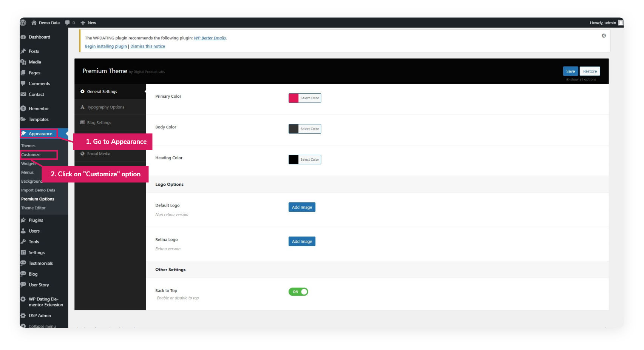Dismiss the plugin notice with the X icon
This screenshot has height=350, width=644.
pos(604,35)
